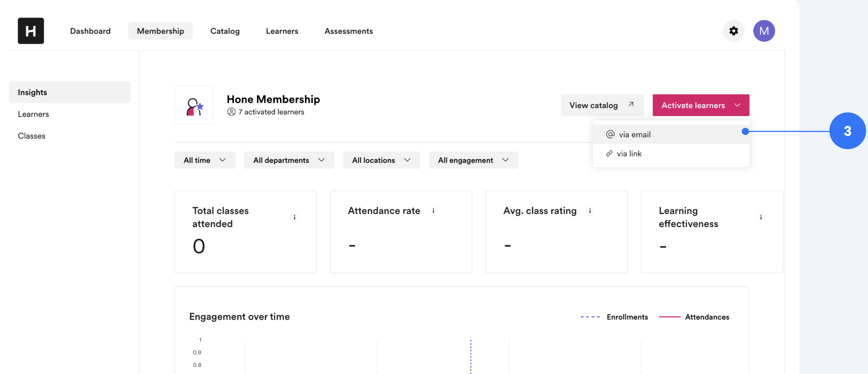Click the 0 value under Total classes attended
This screenshot has height=374, width=868.
tap(199, 246)
